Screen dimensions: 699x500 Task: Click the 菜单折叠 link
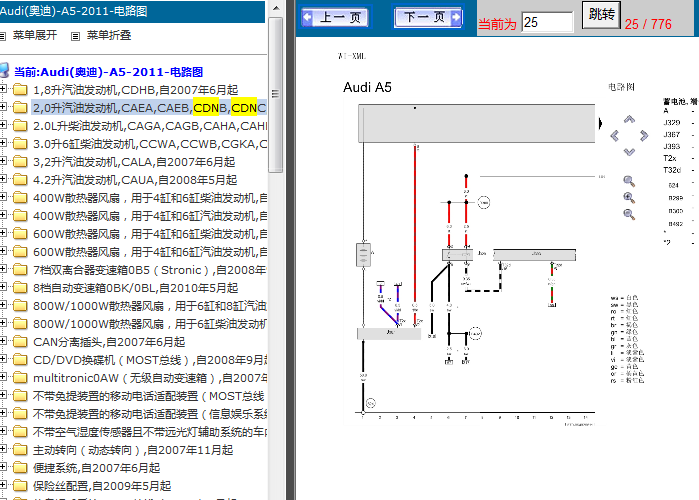pos(109,35)
